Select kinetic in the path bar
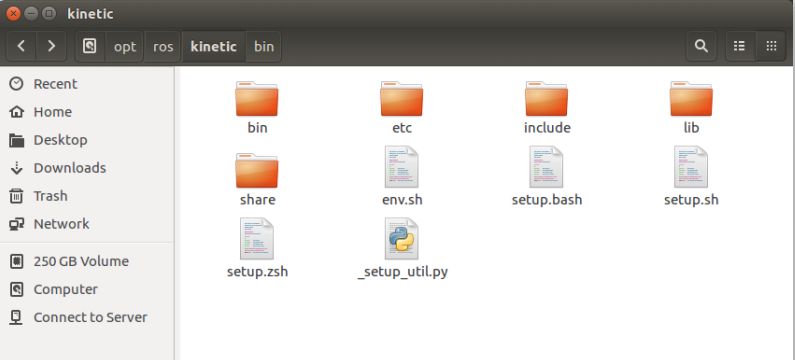This screenshot has width=795, height=360. click(213, 47)
